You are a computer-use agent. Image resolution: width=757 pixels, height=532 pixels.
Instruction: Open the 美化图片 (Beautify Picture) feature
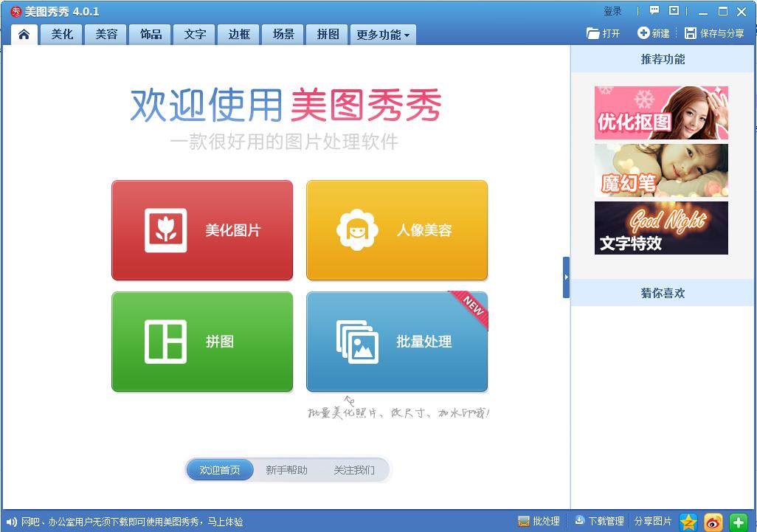pos(201,229)
